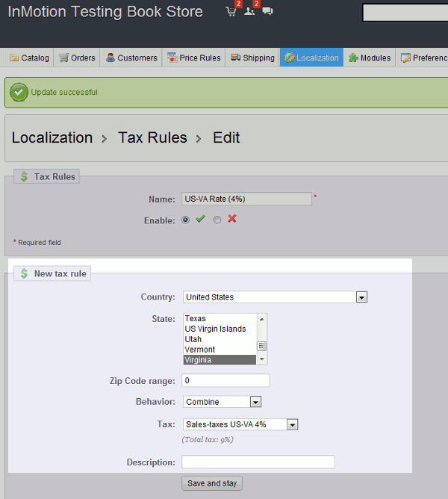The width and height of the screenshot is (448, 499).
Task: Click the New tax rule dollar icon
Action: (x=24, y=273)
